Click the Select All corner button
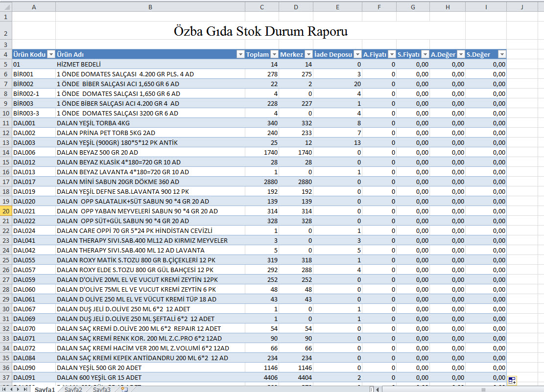The image size is (544, 392). click(6, 6)
